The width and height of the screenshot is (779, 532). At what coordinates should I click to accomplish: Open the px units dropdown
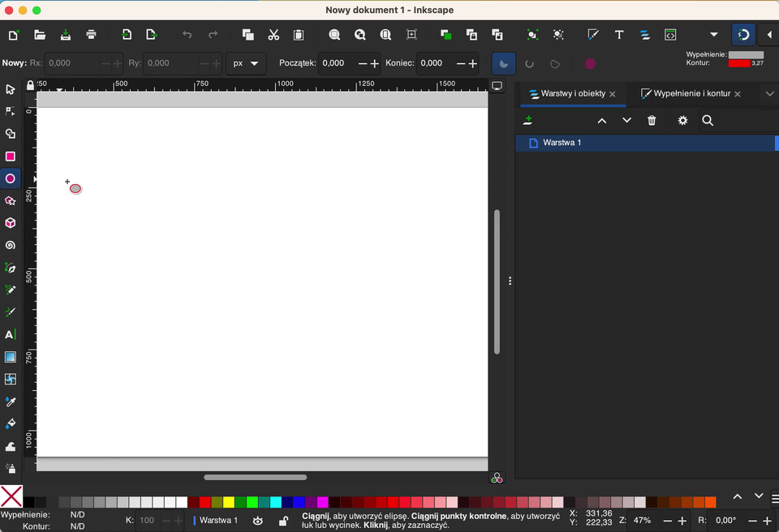[246, 63]
